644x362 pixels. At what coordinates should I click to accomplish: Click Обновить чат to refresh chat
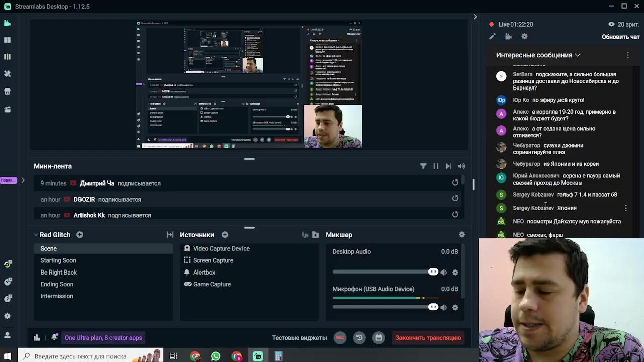click(621, 37)
